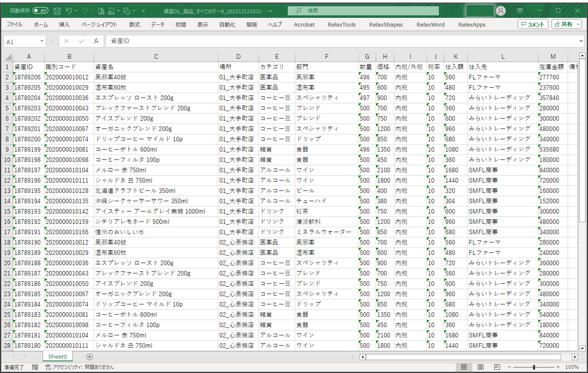Open the Share button dropdown arrow
Image resolution: width=588 pixels, height=373 pixels.
(578, 24)
